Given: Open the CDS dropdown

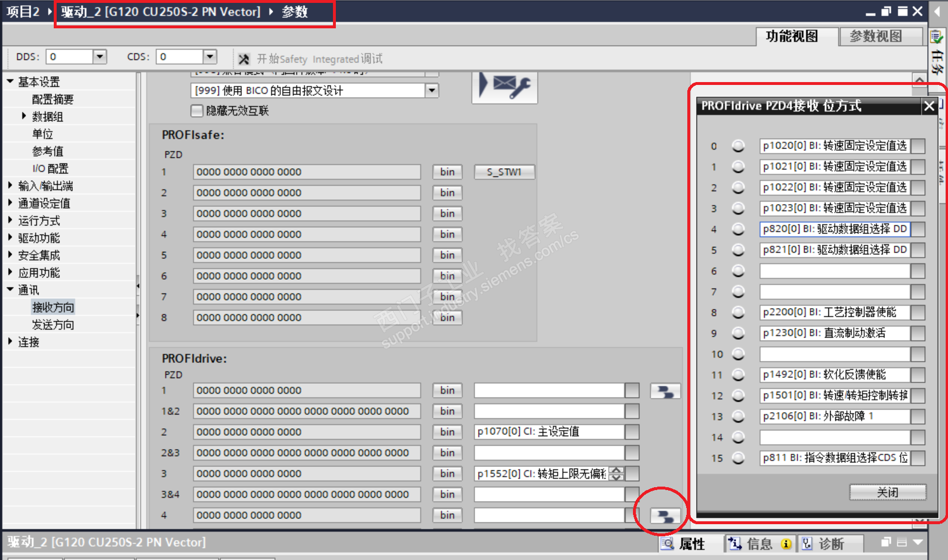Looking at the screenshot, I should point(210,57).
